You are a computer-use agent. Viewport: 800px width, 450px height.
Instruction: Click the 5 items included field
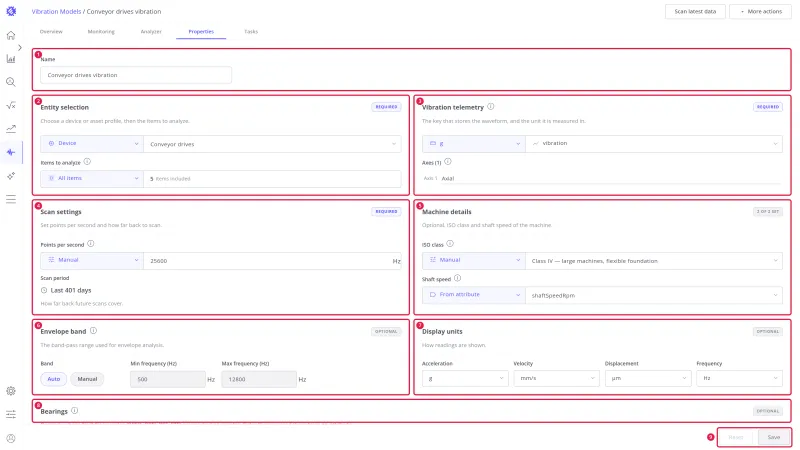[272, 179]
